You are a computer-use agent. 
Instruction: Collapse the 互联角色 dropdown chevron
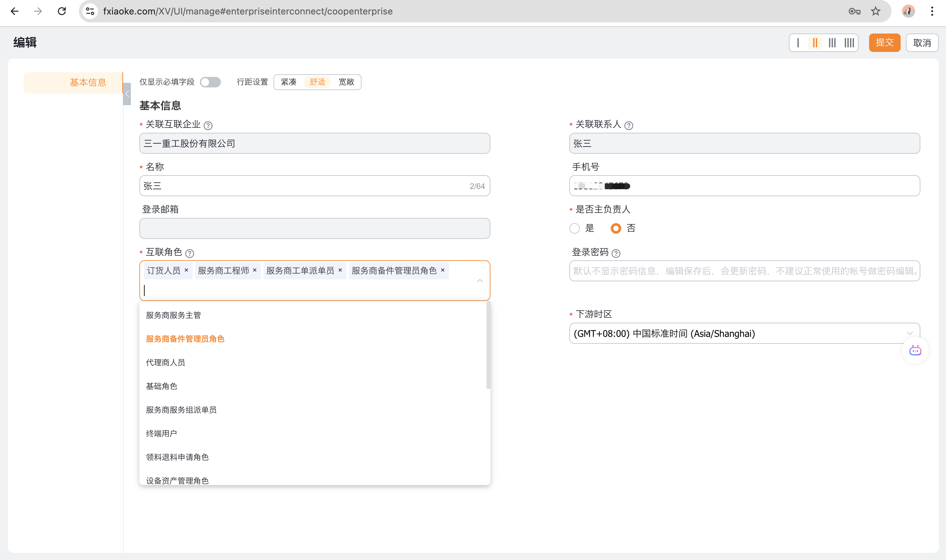coord(480,280)
